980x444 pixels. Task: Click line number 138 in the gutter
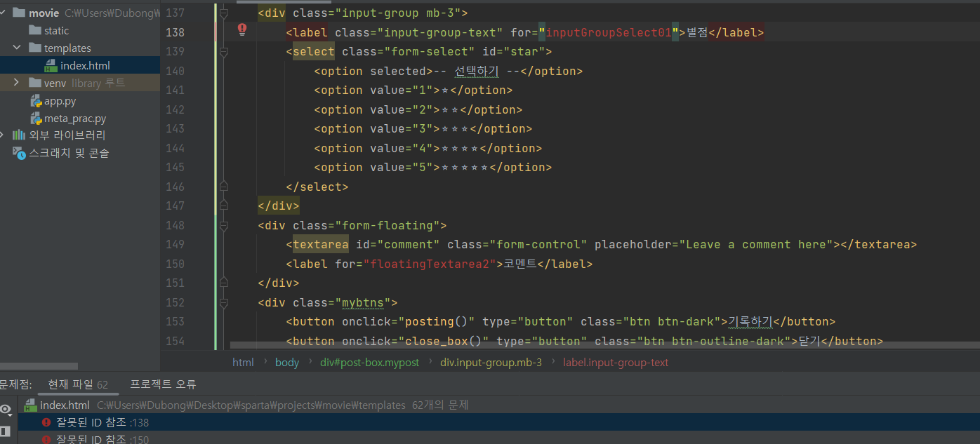click(x=174, y=32)
